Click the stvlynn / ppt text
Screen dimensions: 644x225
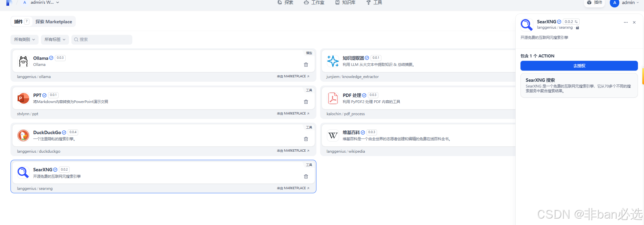tap(28, 114)
